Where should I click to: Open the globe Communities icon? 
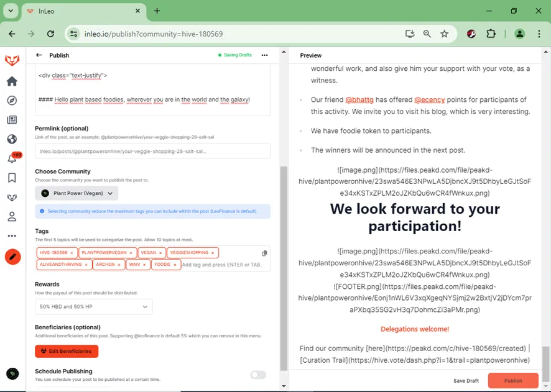pos(12,139)
